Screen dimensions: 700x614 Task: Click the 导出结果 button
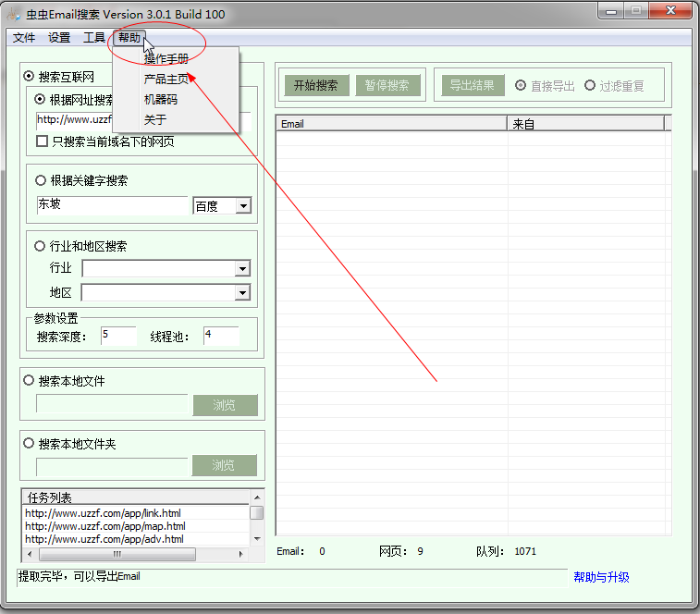click(473, 85)
